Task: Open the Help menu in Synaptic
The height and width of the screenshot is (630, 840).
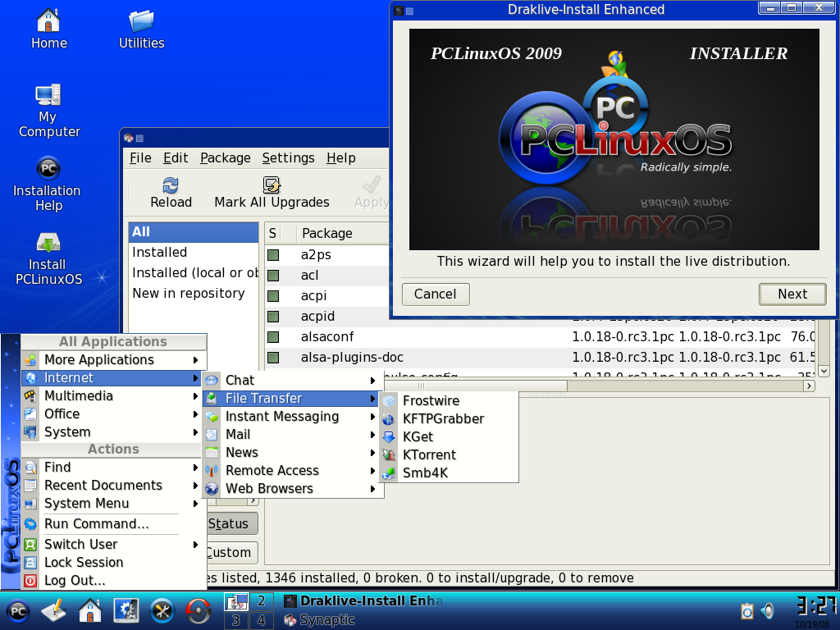Action: 341,158
